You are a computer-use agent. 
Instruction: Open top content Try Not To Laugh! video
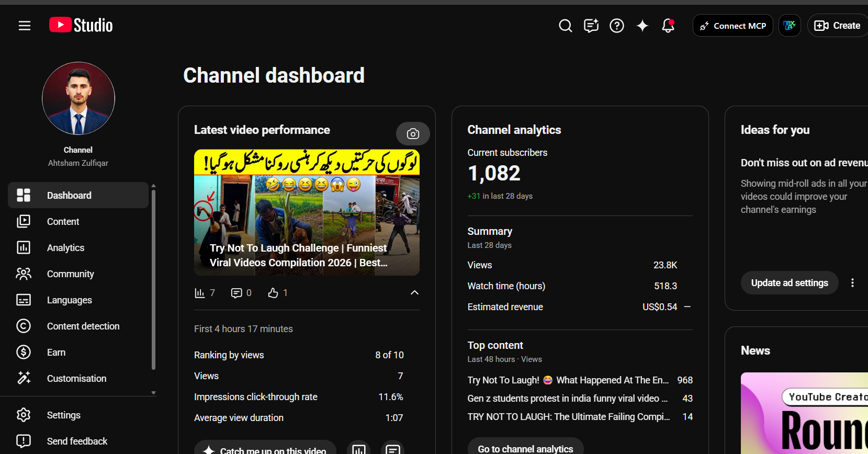(x=580, y=380)
